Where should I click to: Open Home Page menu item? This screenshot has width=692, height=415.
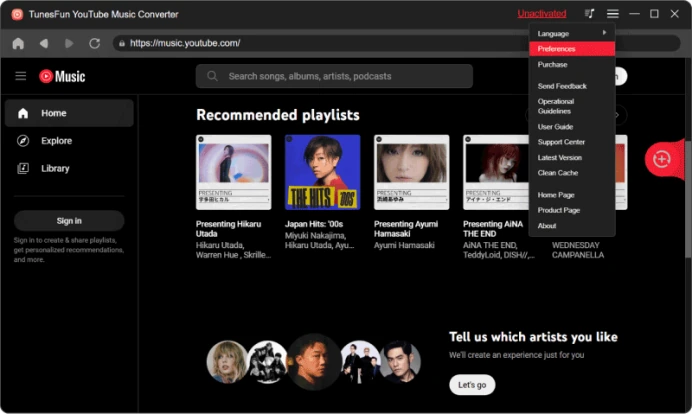click(572, 195)
